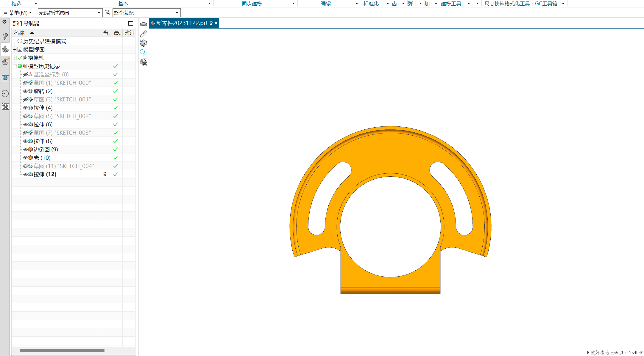The height and width of the screenshot is (356, 644).
Task: Select the Measure ruler tool icon
Action: tap(144, 34)
